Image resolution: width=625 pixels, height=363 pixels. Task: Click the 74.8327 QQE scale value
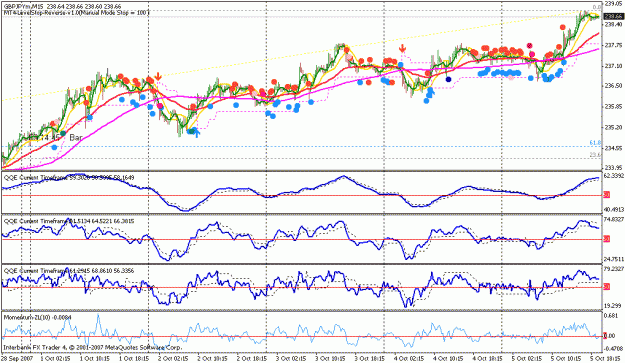614,219
